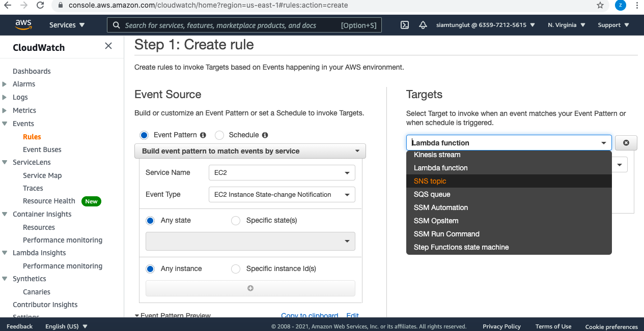Click the Schedule info icon
The height and width of the screenshot is (331, 644).
pos(265,135)
